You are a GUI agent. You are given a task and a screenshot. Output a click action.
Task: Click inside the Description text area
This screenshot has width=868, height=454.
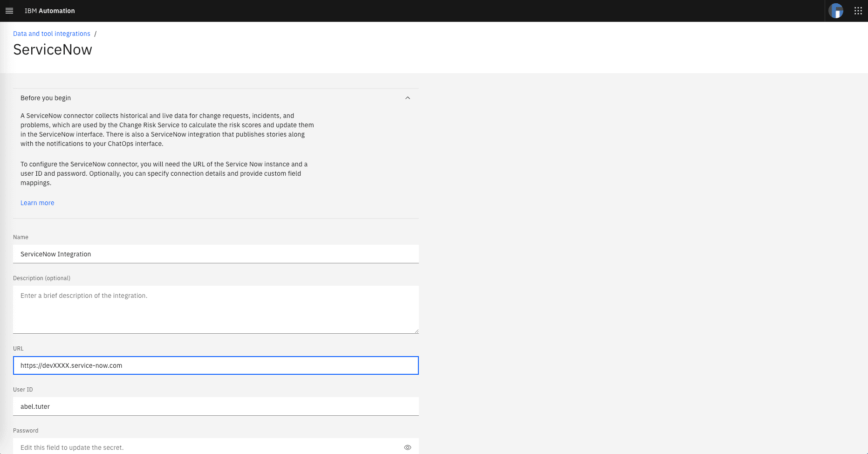[x=216, y=309]
